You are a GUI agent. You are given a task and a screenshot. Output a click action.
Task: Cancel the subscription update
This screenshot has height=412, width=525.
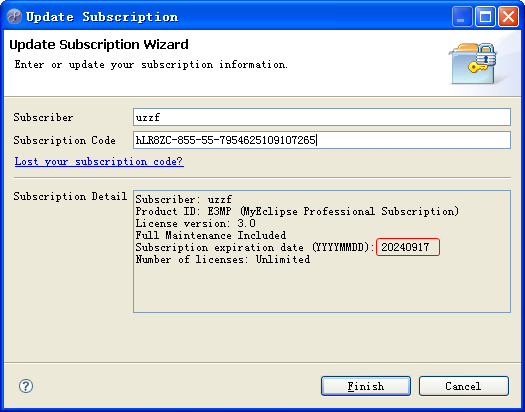point(464,386)
